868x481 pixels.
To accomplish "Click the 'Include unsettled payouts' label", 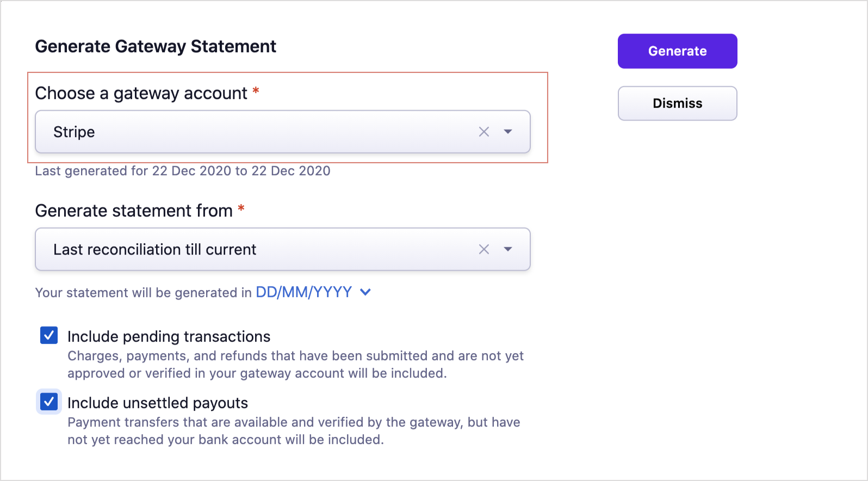I will click(158, 403).
